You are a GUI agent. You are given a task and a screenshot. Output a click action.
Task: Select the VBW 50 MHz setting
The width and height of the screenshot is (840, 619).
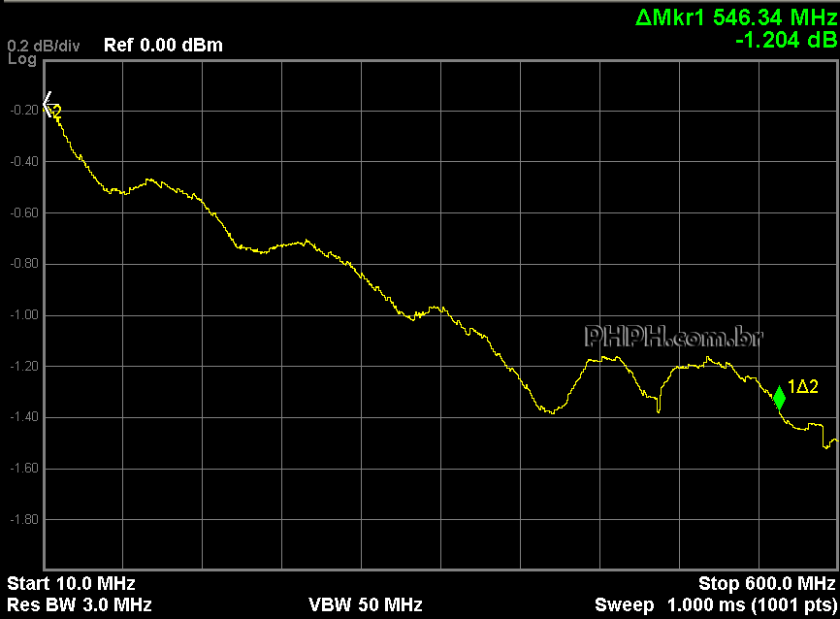click(x=366, y=604)
